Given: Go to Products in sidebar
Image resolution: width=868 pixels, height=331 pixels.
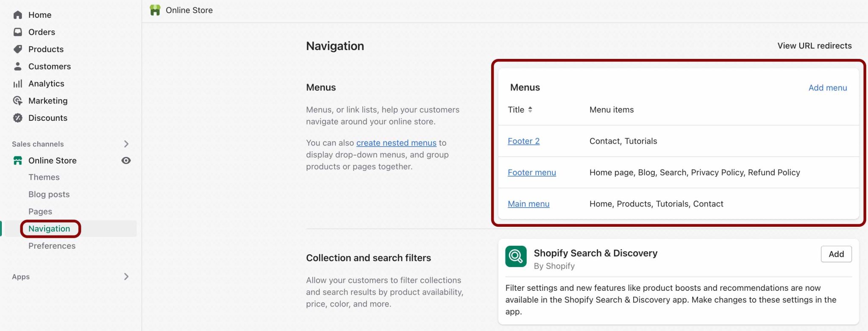Looking at the screenshot, I should (46, 49).
